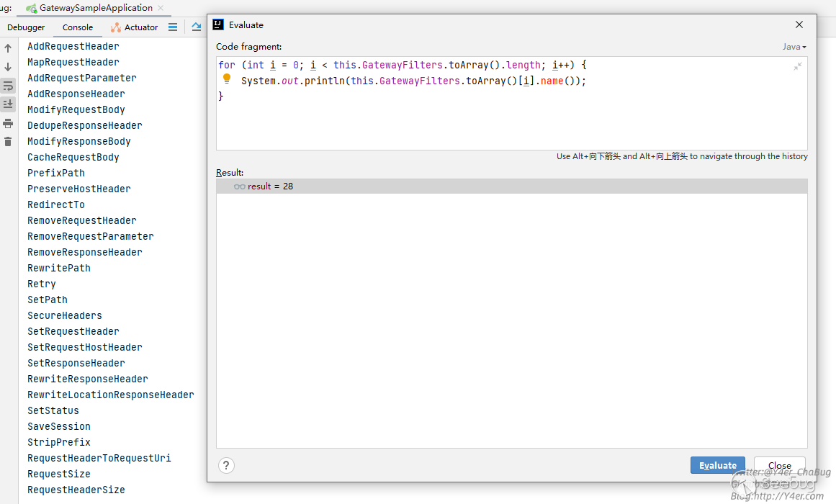Toggle soft-wrap in the console

[8, 86]
